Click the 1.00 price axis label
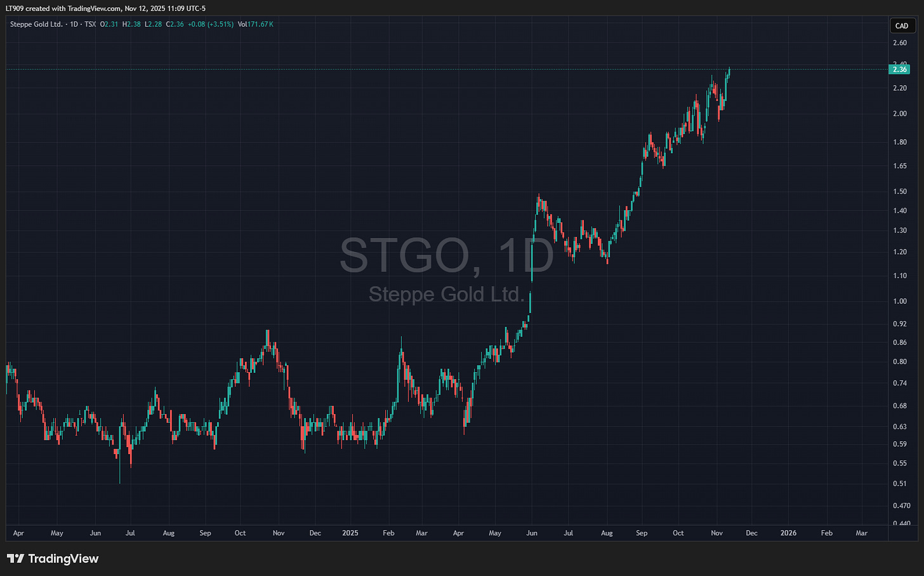This screenshot has height=576, width=924. click(900, 301)
